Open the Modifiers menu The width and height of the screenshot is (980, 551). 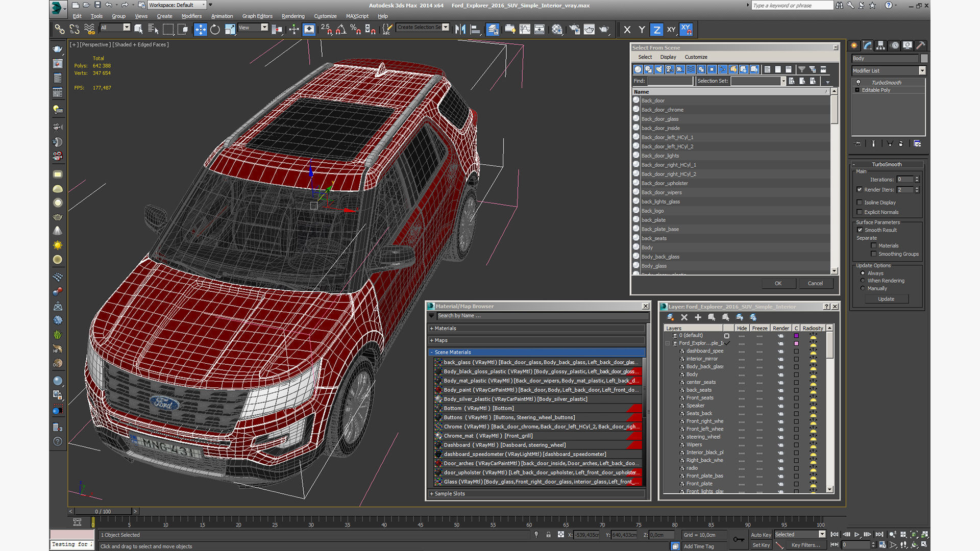coord(191,16)
